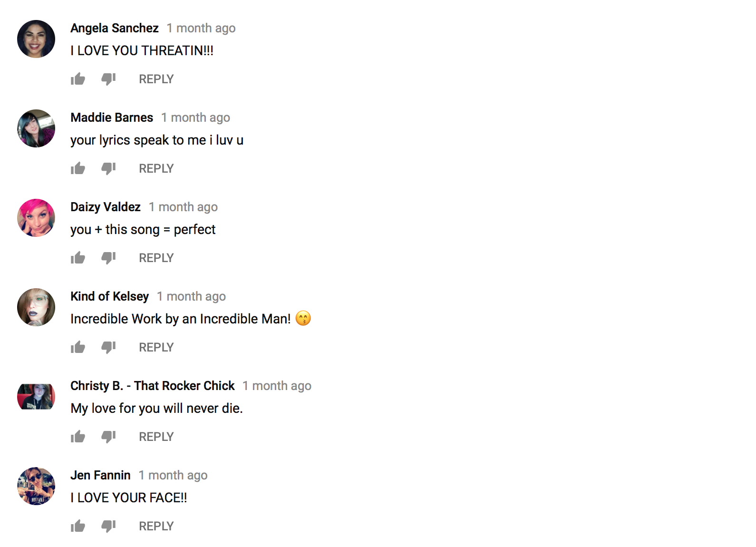This screenshot has height=547, width=756.
Task: Dislike Angela Sanchez's comment
Action: [108, 79]
